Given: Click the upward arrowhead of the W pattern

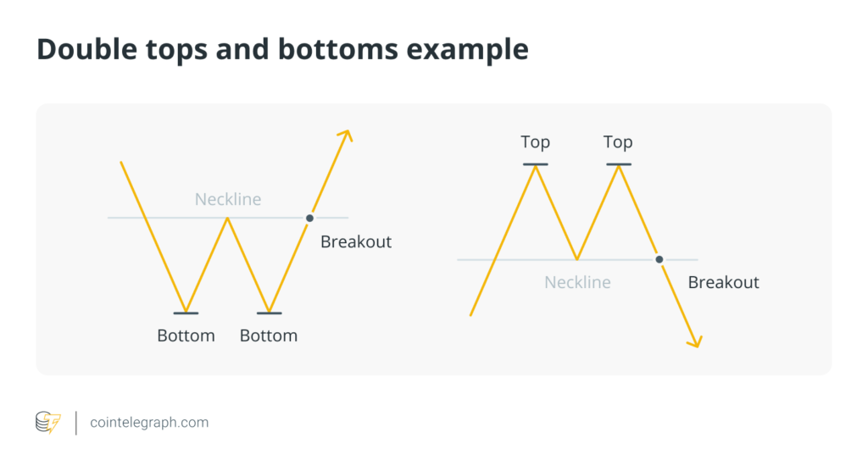Looking at the screenshot, I should (x=345, y=136).
